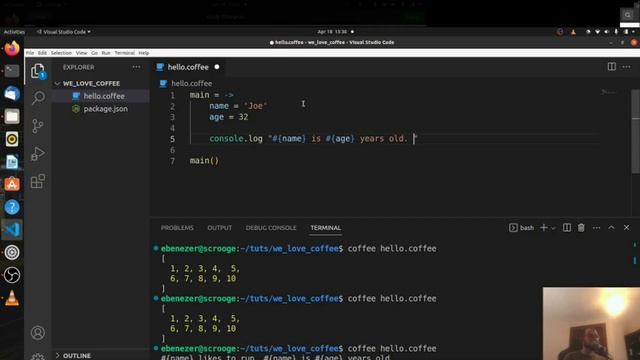Select hello.coffee in the Explorer tree
640x360 pixels.
[x=104, y=96]
